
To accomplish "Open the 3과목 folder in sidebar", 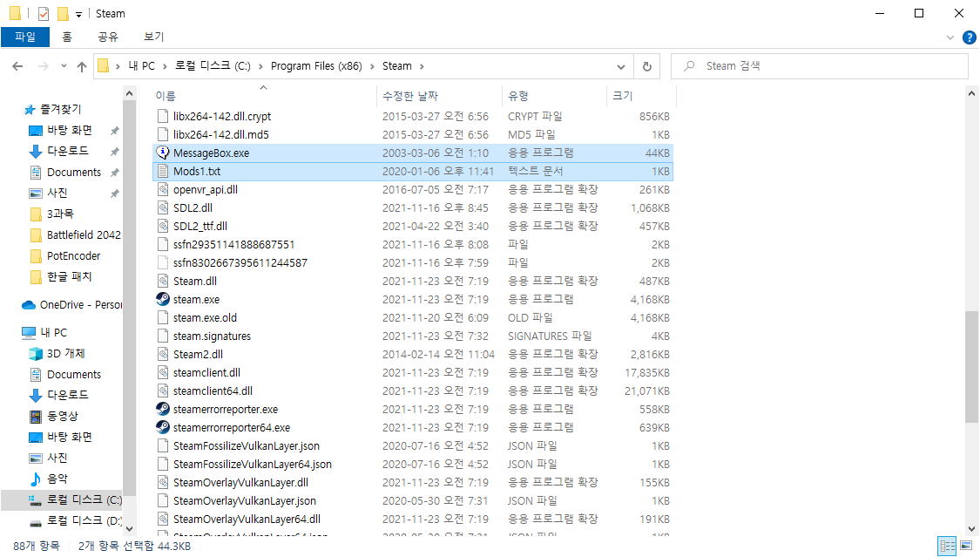I will pyautogui.click(x=60, y=214).
